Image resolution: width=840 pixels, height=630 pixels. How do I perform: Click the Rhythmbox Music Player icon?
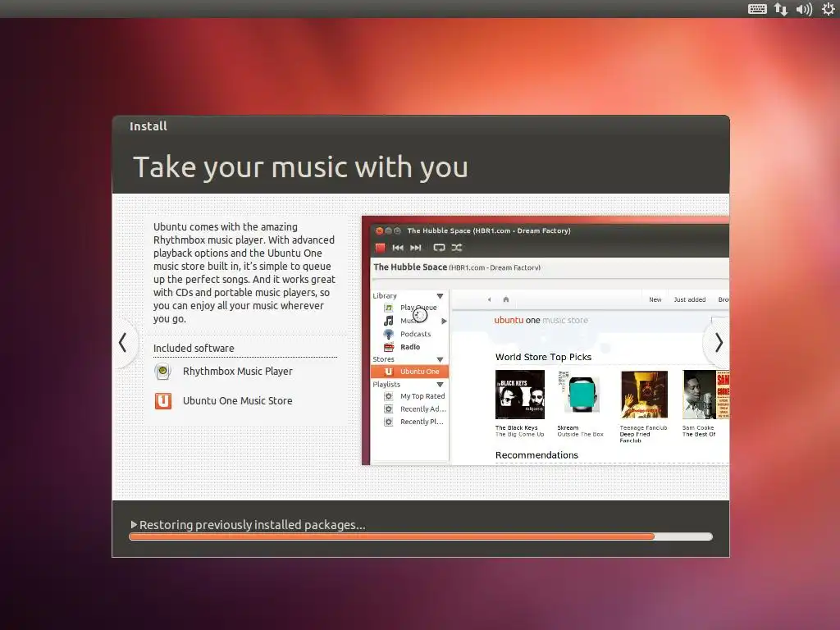click(x=163, y=372)
